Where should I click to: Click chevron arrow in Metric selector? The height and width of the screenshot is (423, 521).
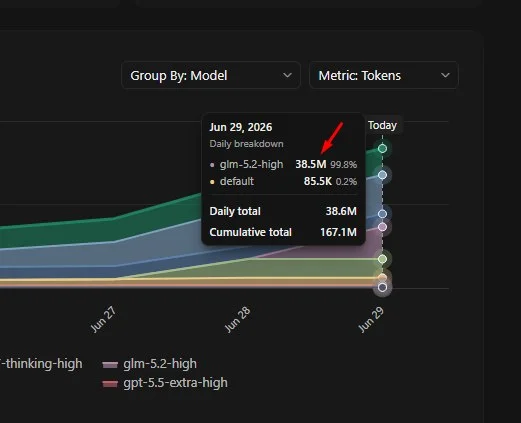[445, 76]
